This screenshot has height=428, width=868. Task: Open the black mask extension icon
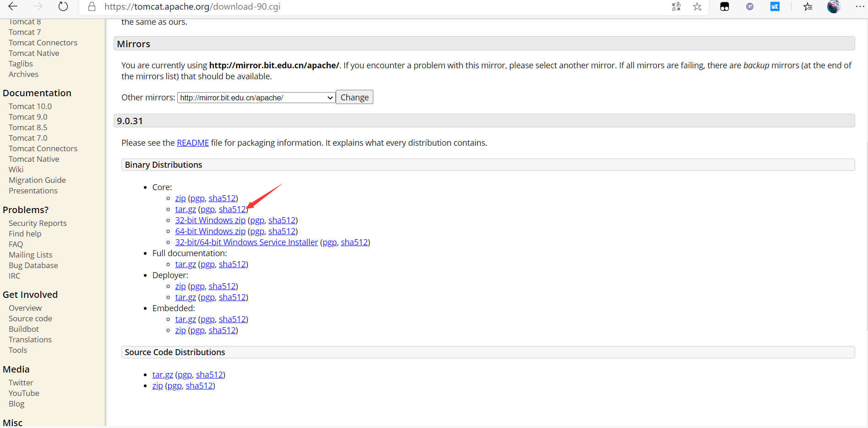pos(725,6)
